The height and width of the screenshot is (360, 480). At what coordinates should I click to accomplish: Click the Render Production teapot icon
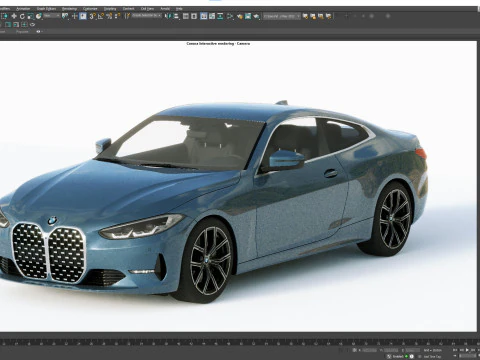click(256, 16)
